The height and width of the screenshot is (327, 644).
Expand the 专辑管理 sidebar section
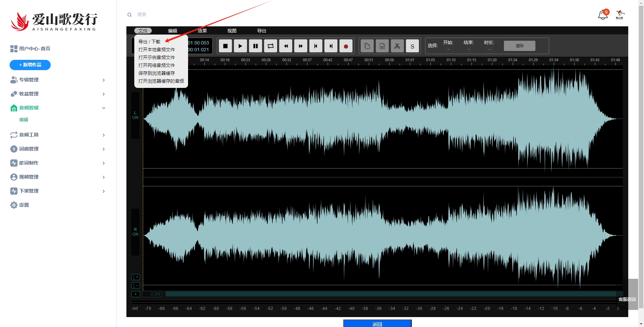coord(58,80)
